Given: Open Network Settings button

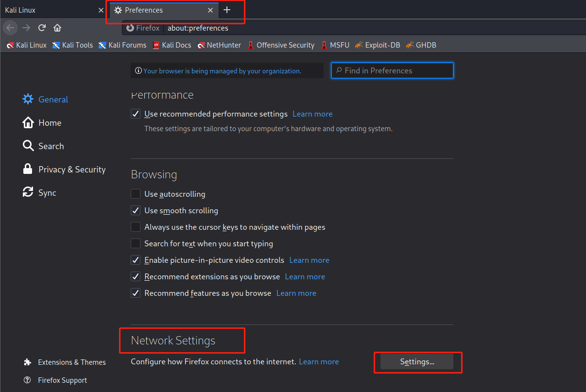Looking at the screenshot, I should click(x=417, y=362).
